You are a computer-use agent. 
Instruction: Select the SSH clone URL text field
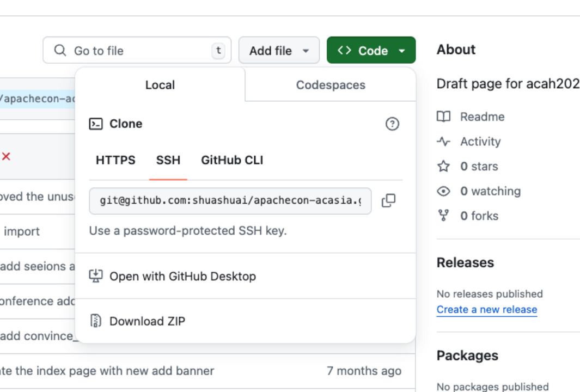tap(229, 200)
